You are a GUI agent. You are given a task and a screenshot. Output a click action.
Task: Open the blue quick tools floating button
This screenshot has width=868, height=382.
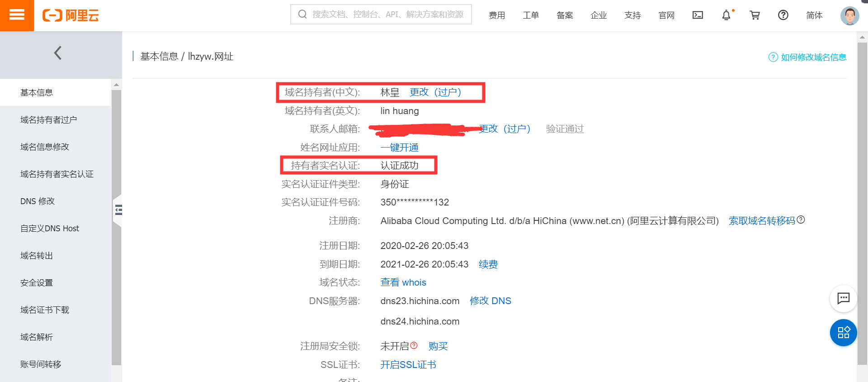pyautogui.click(x=843, y=333)
